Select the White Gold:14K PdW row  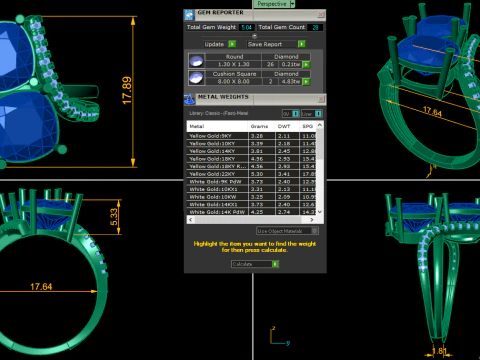point(251,212)
